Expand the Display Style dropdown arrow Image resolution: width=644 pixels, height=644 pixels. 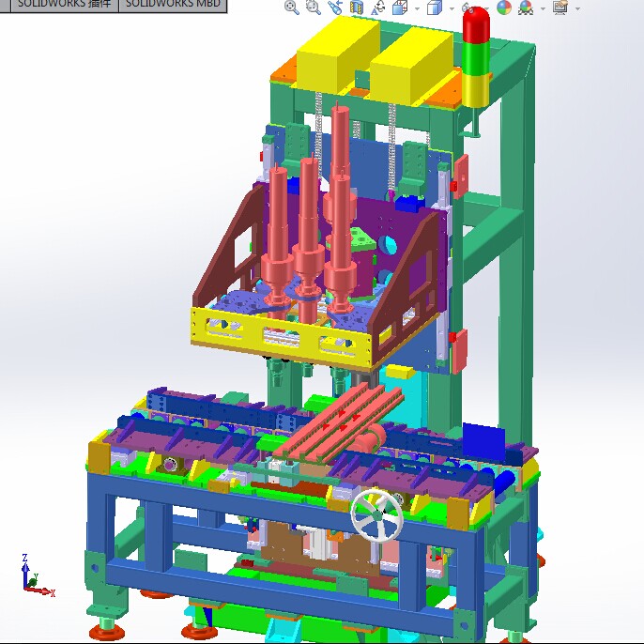452,8
